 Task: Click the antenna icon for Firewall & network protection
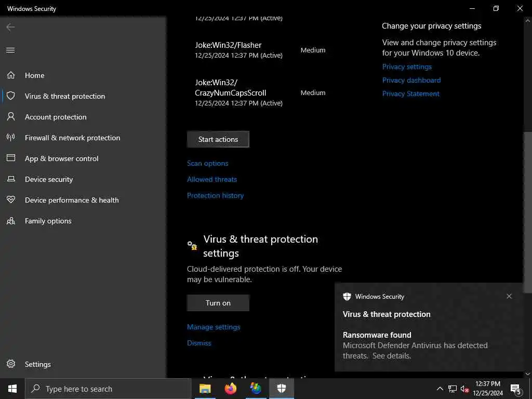[11, 137]
